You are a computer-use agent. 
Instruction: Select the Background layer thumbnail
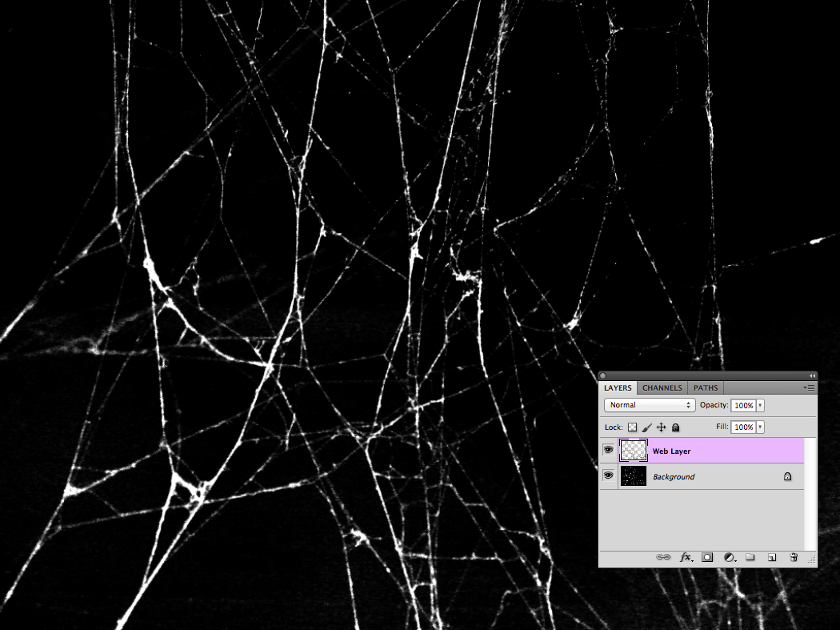pos(634,476)
